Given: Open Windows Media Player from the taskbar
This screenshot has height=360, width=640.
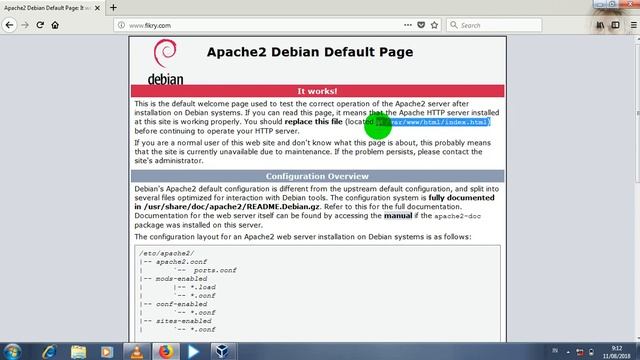Looking at the screenshot, I should point(107,351).
